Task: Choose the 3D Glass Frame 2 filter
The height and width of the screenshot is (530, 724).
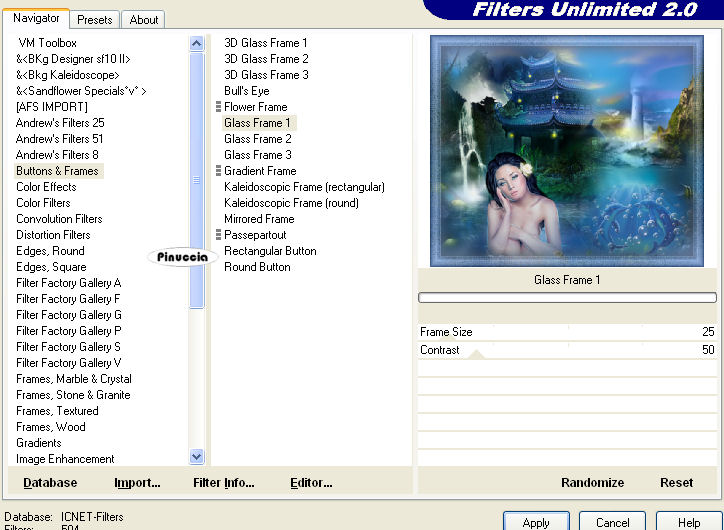Action: coord(266,59)
